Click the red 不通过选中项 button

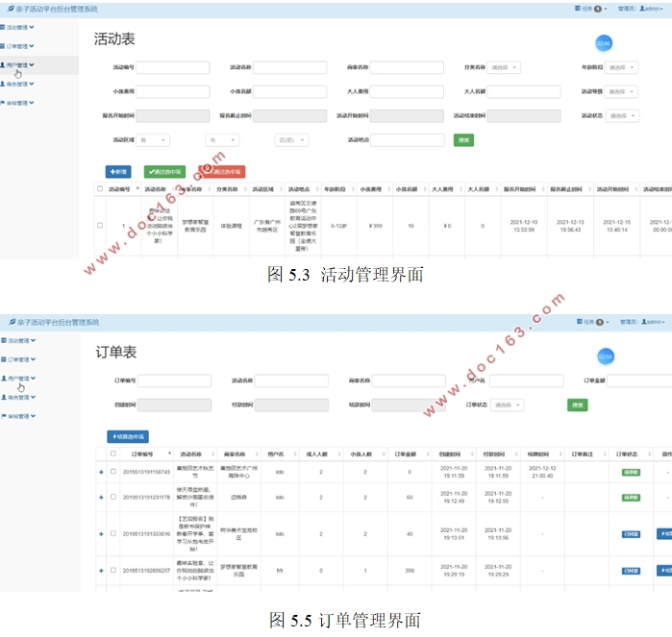point(221,172)
